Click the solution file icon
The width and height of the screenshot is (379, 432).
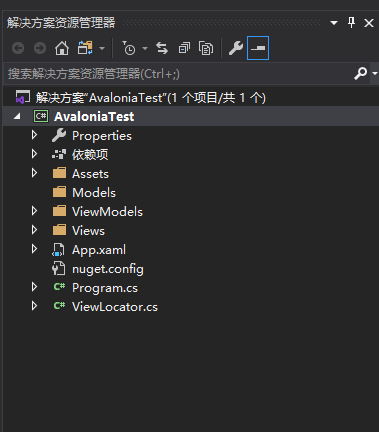click(x=23, y=97)
